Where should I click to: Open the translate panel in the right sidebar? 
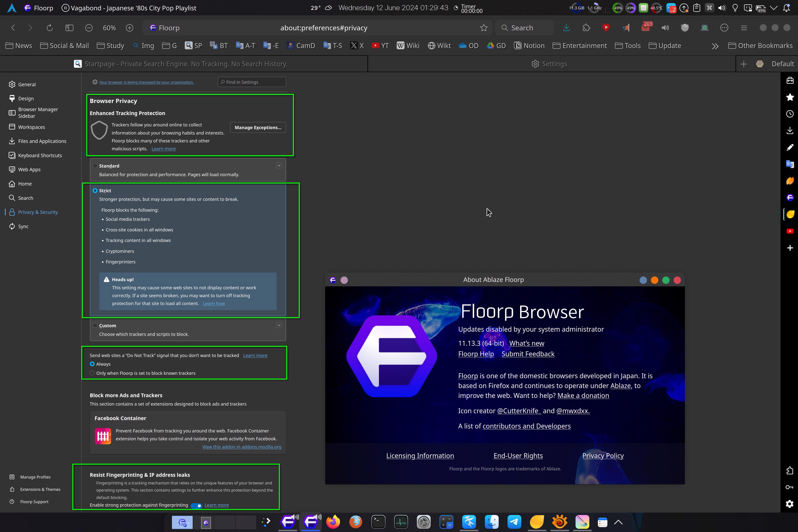pyautogui.click(x=790, y=164)
